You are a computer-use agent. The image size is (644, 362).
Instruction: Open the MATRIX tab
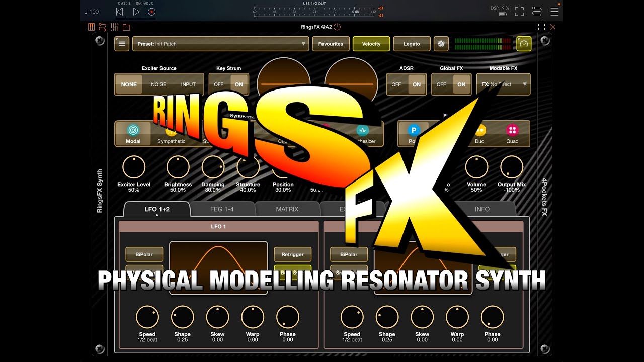pos(287,209)
